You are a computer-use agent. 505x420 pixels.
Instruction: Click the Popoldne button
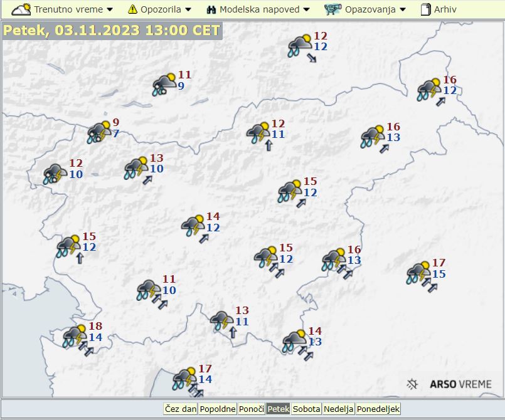click(x=217, y=409)
